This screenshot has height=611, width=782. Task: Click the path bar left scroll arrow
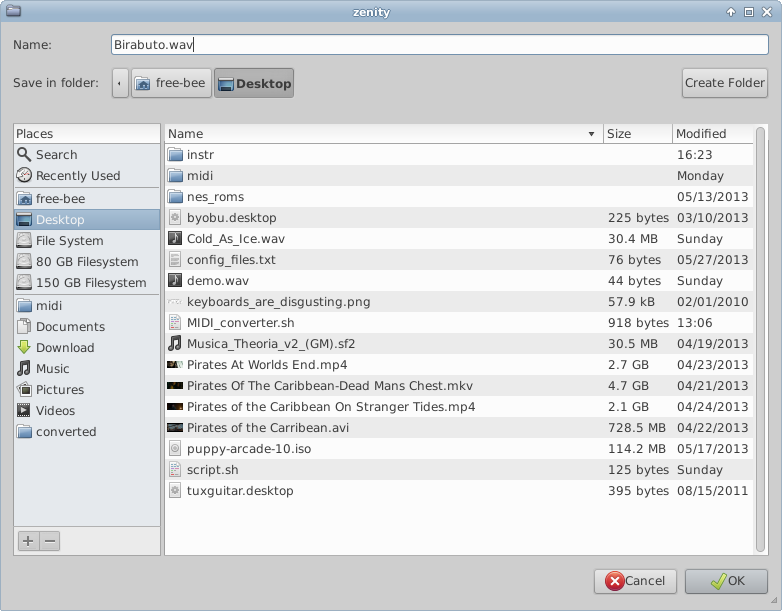coord(120,83)
